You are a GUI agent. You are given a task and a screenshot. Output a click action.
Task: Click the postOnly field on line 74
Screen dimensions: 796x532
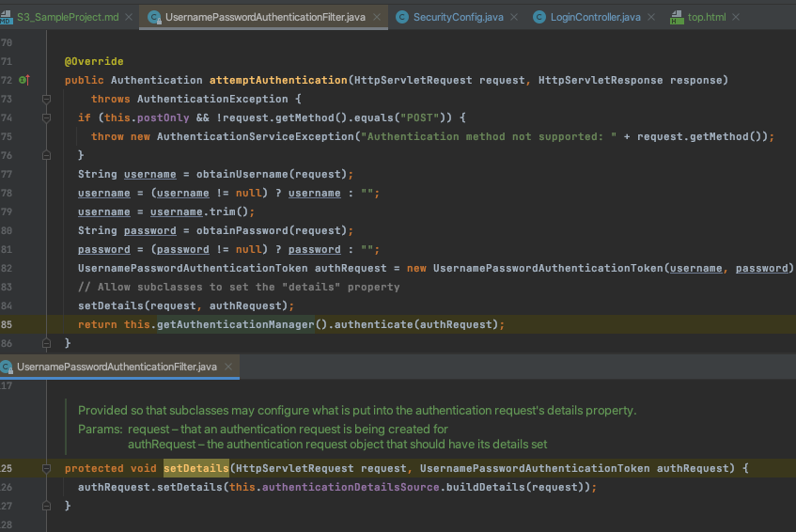pyautogui.click(x=163, y=117)
